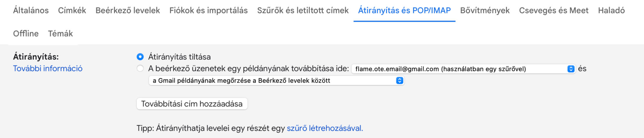This screenshot has height=138, width=644.
Task: Open the Általános settings tab
Action: point(31,10)
